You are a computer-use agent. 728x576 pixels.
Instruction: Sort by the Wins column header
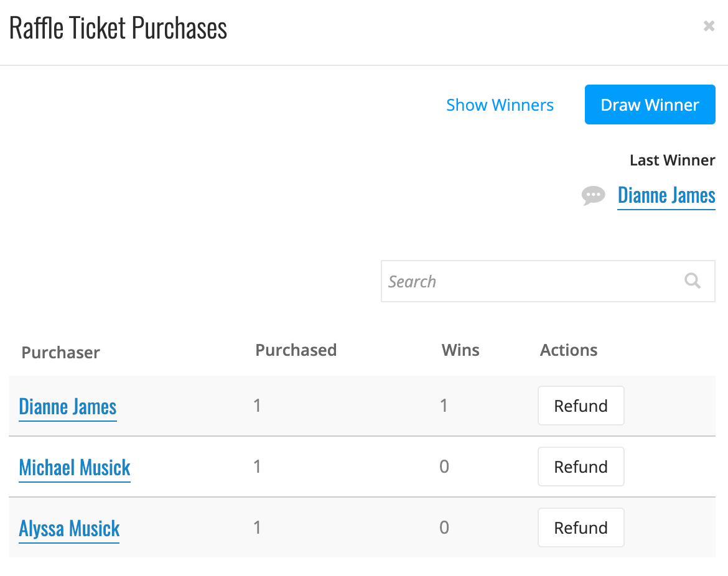pyautogui.click(x=460, y=350)
